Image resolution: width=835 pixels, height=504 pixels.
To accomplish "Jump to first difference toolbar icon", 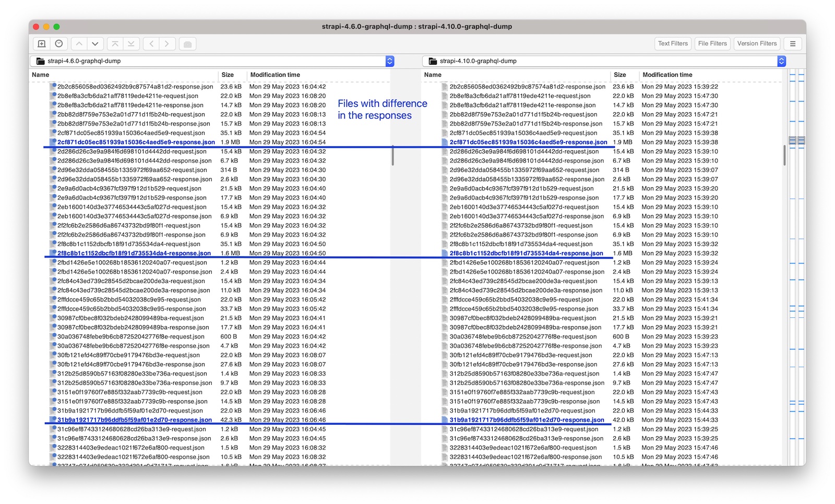I will [115, 44].
